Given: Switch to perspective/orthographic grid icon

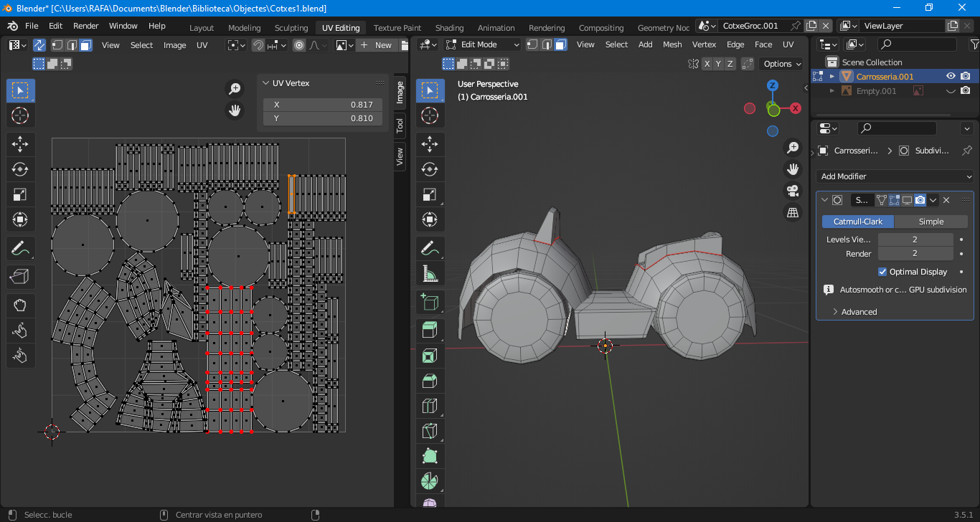Looking at the screenshot, I should pyautogui.click(x=793, y=213).
